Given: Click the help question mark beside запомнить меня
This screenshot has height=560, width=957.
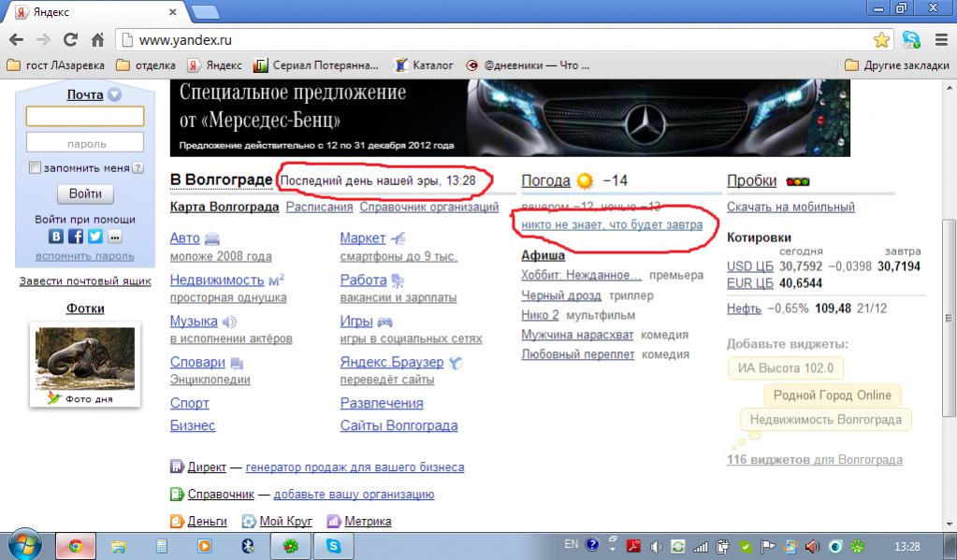Looking at the screenshot, I should (138, 168).
